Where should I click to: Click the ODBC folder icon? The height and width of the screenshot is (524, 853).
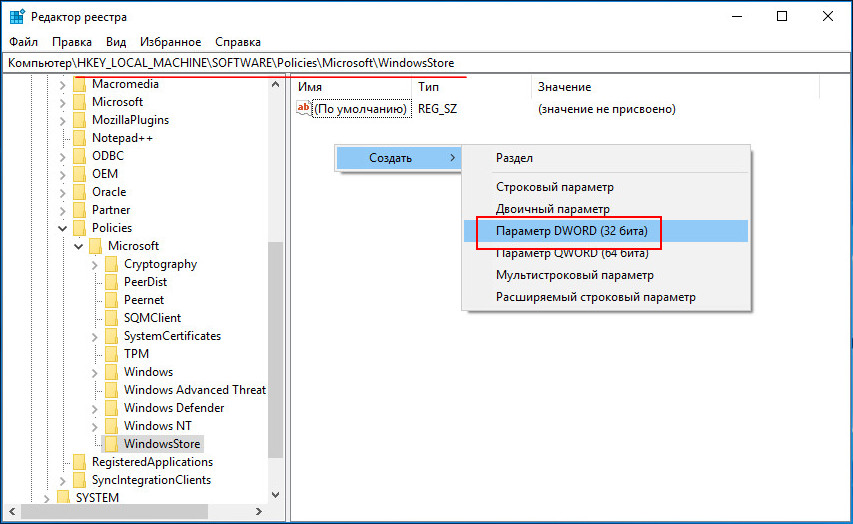point(79,156)
